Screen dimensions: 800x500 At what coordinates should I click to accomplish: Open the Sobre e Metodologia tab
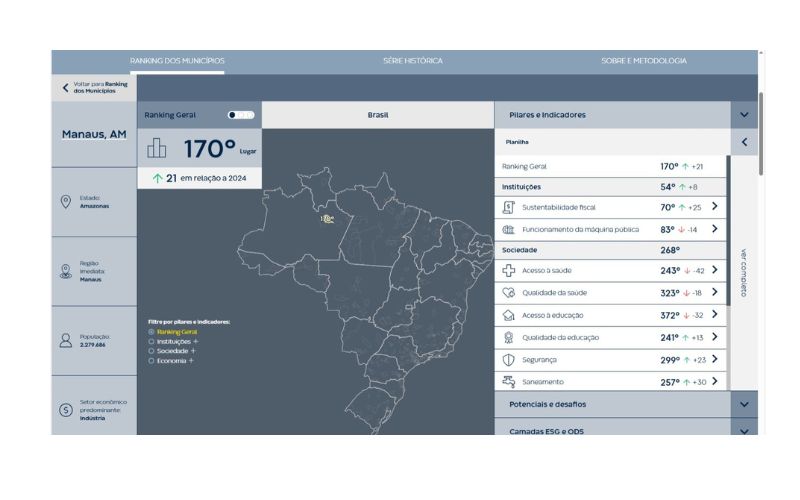[x=644, y=61]
